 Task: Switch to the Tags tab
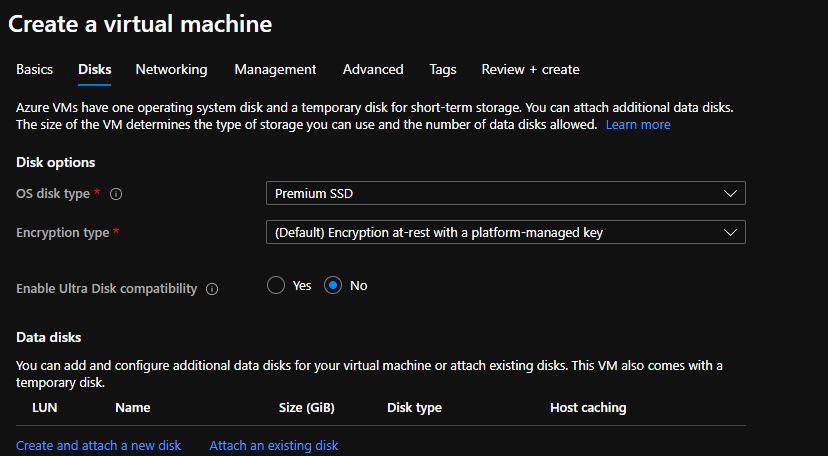pyautogui.click(x=443, y=69)
